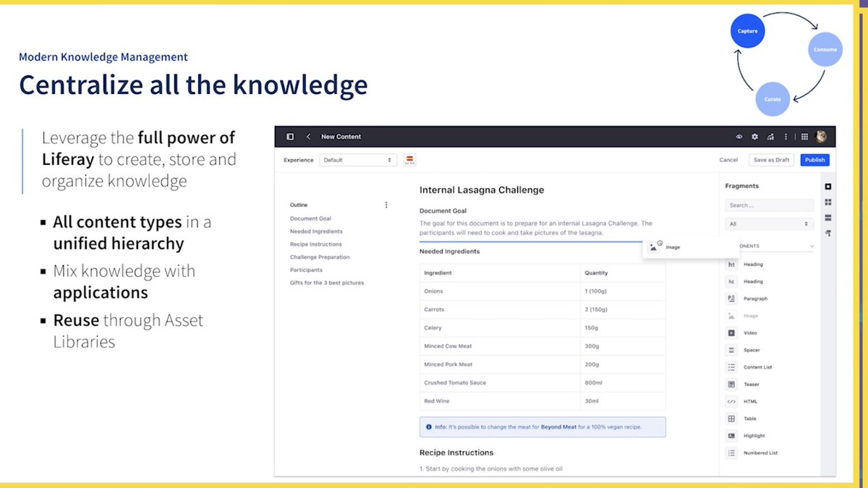Image resolution: width=868 pixels, height=488 pixels.
Task: Select the Celery table cell
Action: (x=501, y=328)
